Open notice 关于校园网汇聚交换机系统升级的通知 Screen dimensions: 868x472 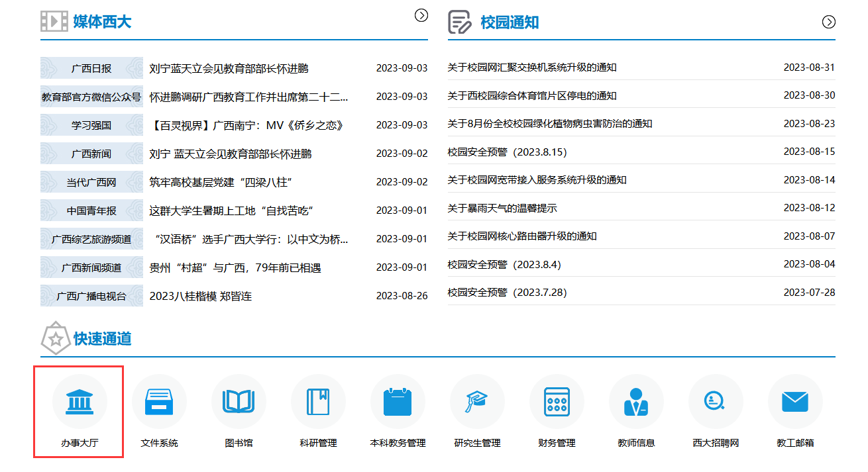[x=532, y=68]
